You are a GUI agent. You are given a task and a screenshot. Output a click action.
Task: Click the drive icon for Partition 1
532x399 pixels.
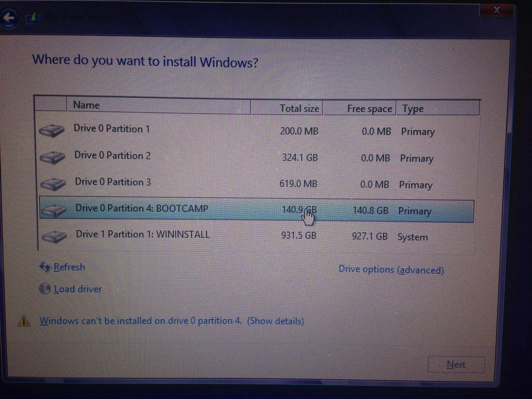(52, 130)
